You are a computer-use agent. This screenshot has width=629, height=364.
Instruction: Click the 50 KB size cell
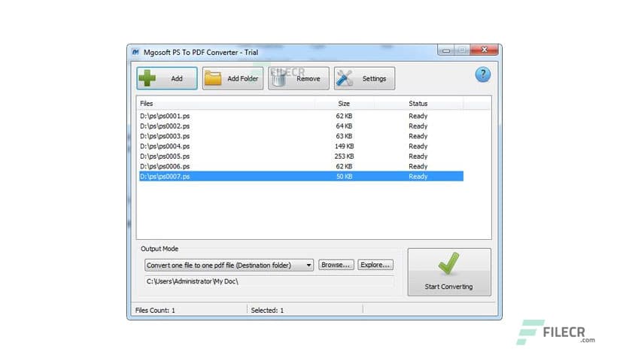(344, 177)
